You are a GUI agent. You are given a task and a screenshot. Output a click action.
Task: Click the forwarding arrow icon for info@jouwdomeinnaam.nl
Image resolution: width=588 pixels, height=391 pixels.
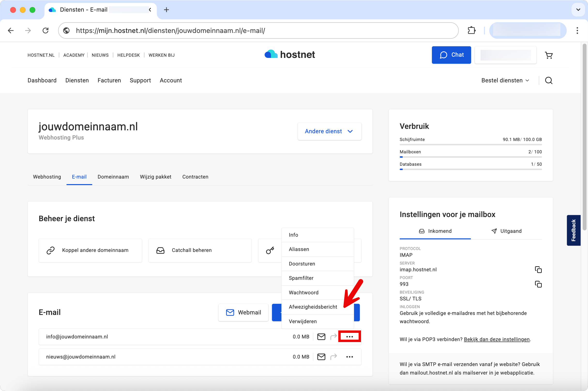click(x=333, y=336)
